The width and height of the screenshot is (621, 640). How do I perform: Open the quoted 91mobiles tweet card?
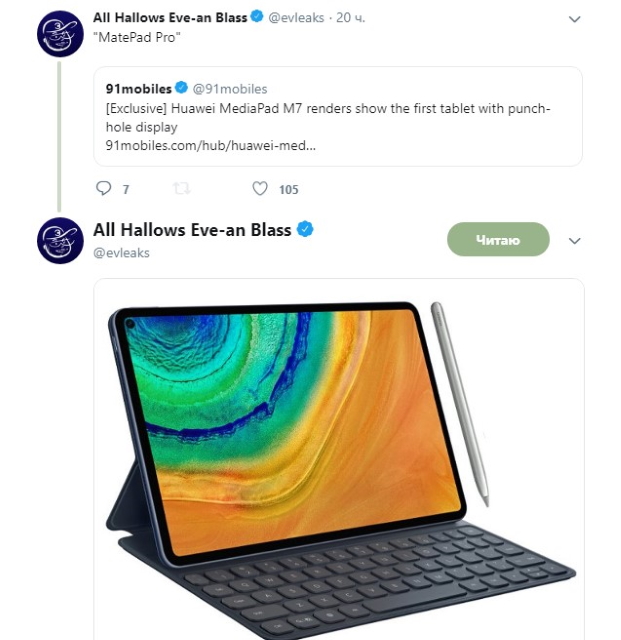[x=338, y=116]
